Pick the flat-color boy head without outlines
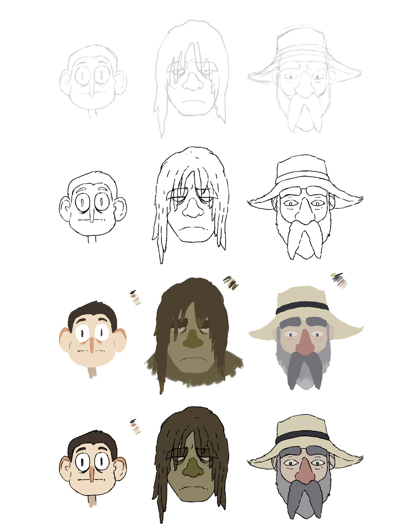 [x=93, y=339]
